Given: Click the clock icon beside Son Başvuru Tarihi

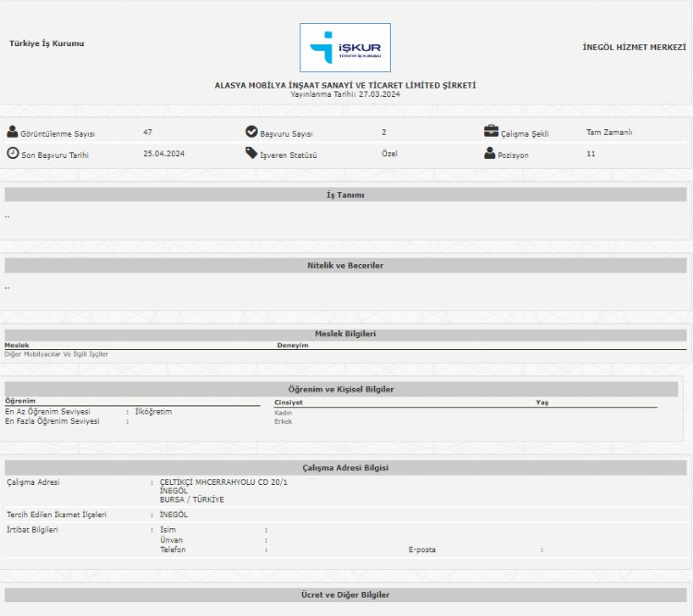Looking at the screenshot, I should point(12,153).
